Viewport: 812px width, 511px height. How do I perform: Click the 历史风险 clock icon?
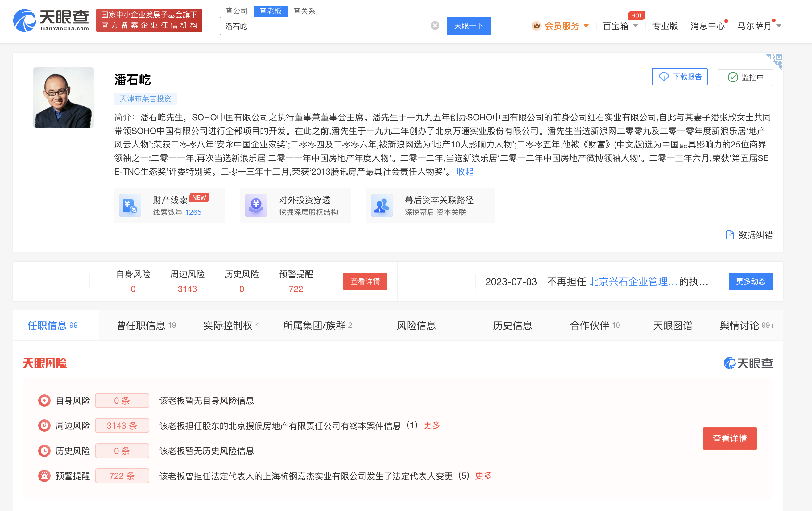point(44,451)
